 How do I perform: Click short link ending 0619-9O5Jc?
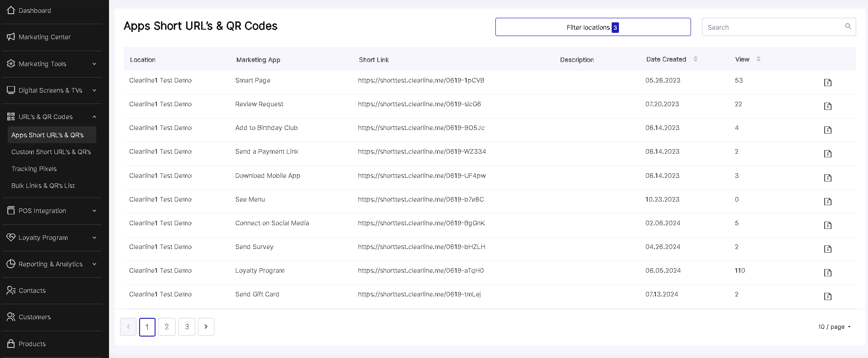(421, 128)
